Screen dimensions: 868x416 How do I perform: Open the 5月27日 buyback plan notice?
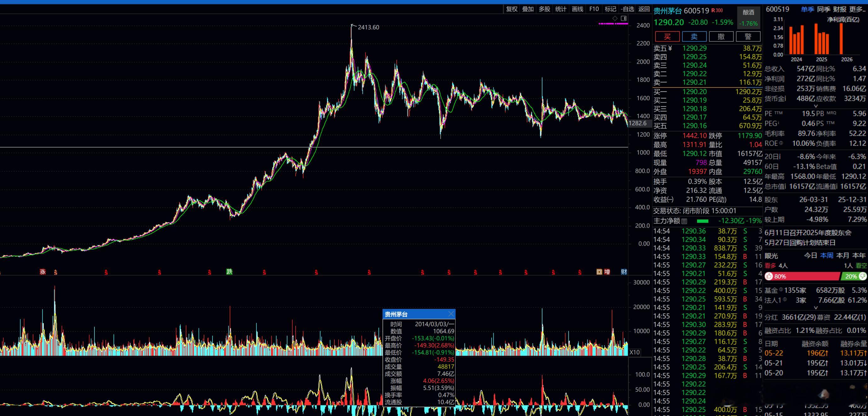coord(800,243)
